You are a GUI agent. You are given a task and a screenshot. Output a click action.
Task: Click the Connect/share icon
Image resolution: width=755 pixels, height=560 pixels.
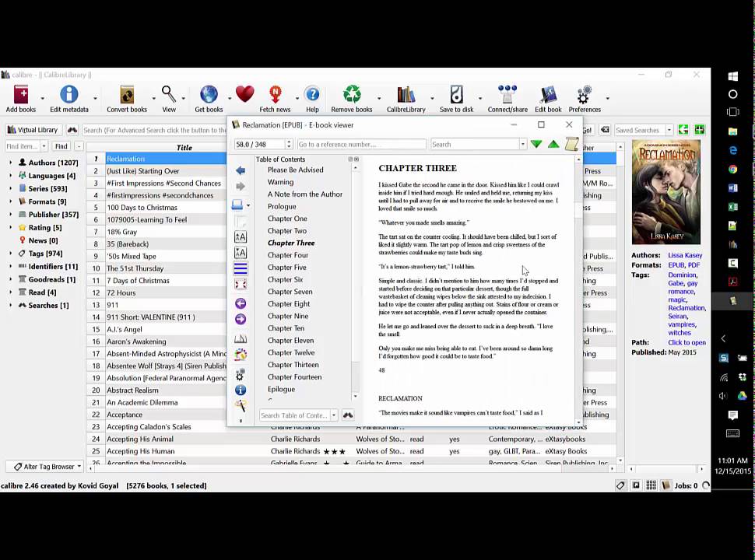coord(507,94)
